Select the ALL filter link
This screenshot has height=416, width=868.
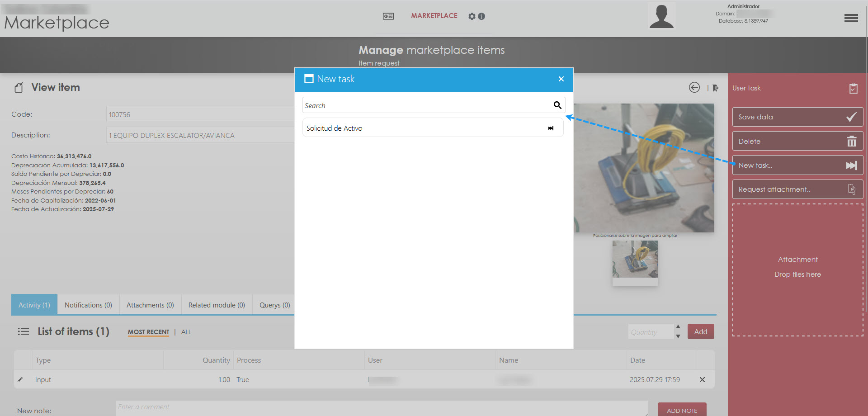[x=186, y=332]
